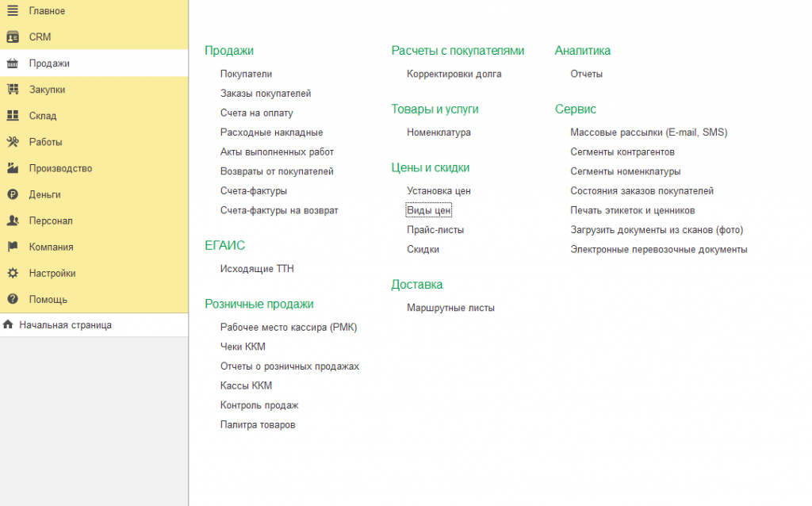Open Отчеты under Аналитика
Screen dimensions: 812x506
pos(586,74)
